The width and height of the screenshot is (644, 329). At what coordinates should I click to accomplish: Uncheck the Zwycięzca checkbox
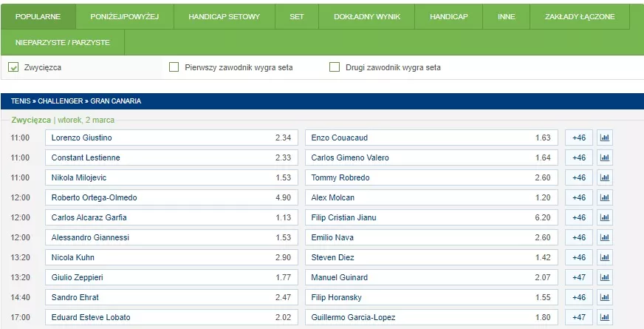(x=13, y=67)
